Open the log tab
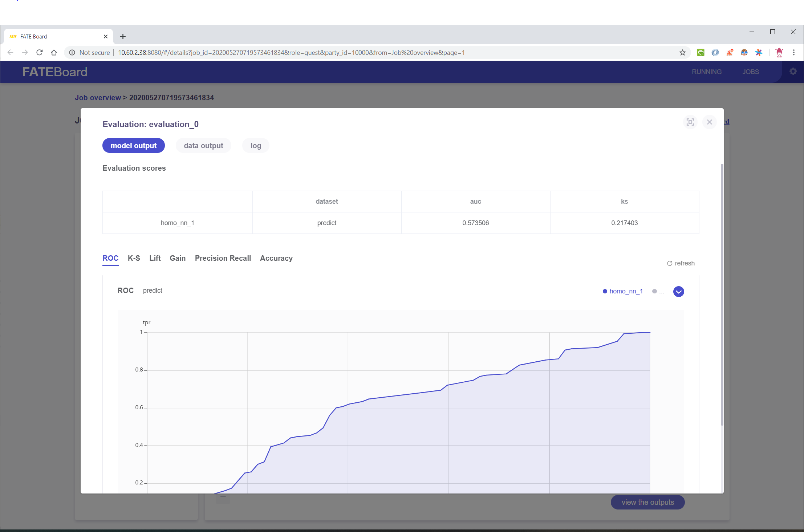Viewport: 804px width, 532px height. point(256,146)
